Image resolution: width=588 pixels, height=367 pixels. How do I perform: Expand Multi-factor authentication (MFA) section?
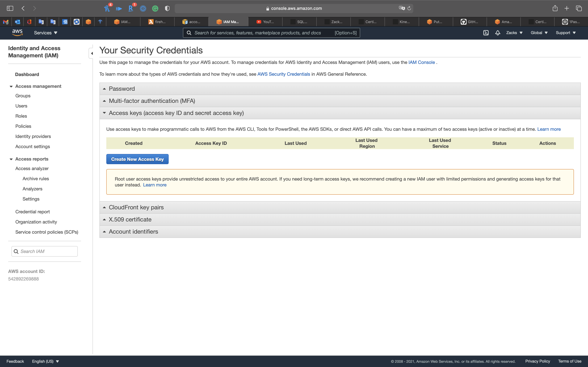click(x=152, y=101)
